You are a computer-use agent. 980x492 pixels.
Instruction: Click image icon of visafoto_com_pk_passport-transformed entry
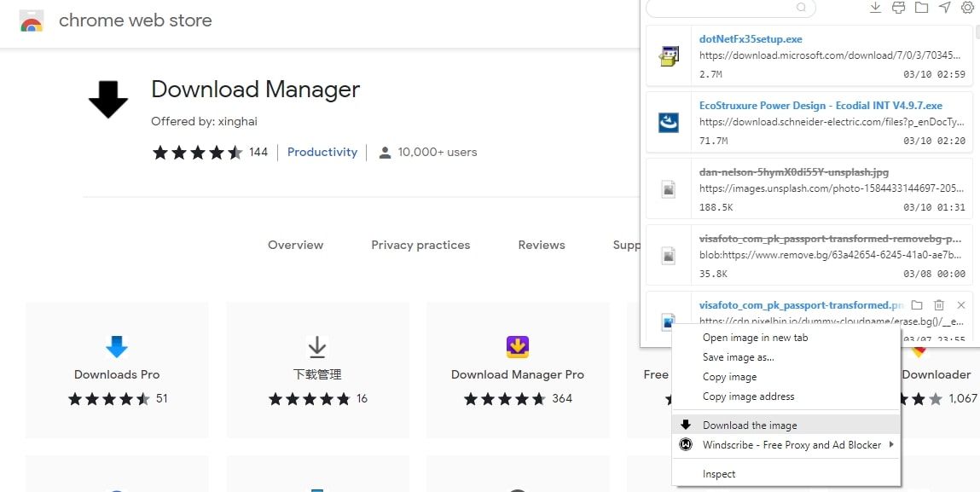(669, 322)
